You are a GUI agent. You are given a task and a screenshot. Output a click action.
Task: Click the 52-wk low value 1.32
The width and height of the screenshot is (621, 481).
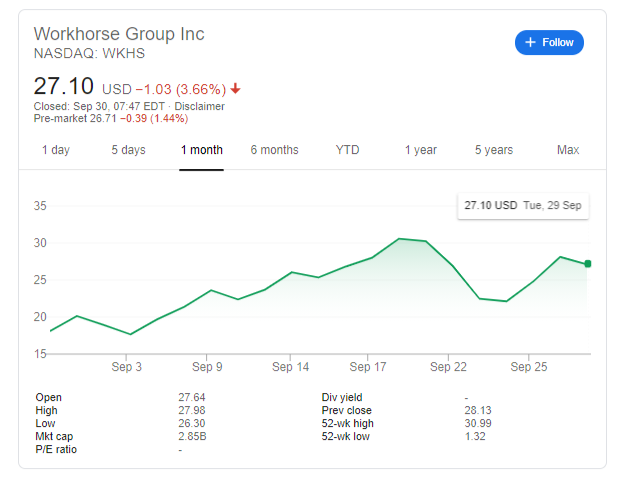click(475, 436)
